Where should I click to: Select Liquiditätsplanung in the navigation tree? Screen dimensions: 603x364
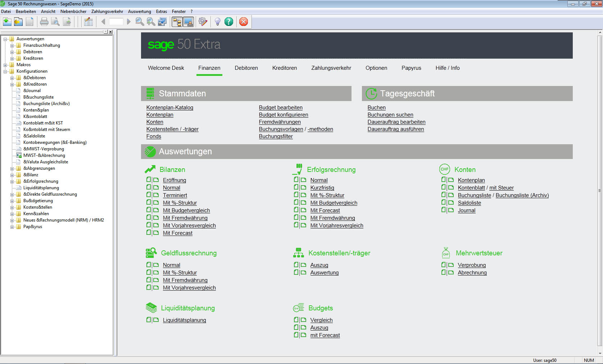[41, 188]
